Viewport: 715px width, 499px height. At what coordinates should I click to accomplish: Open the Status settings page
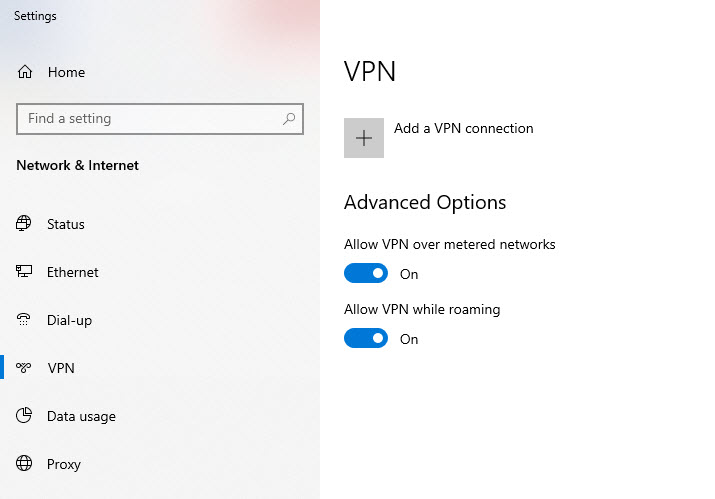tap(66, 224)
